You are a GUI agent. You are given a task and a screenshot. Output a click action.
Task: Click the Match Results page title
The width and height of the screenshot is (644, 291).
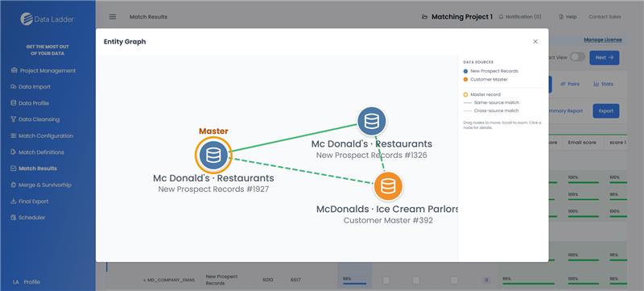tap(148, 17)
